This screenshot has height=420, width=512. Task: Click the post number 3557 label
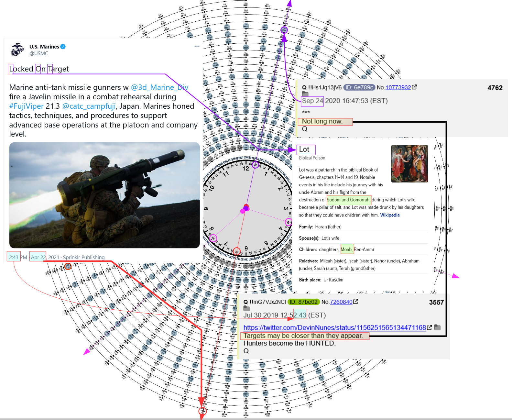click(x=436, y=302)
